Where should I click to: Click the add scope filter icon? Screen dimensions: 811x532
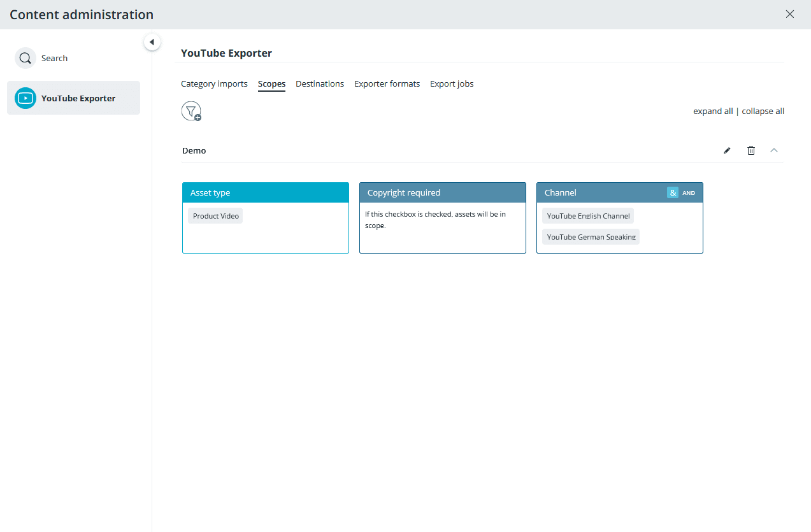(x=191, y=111)
